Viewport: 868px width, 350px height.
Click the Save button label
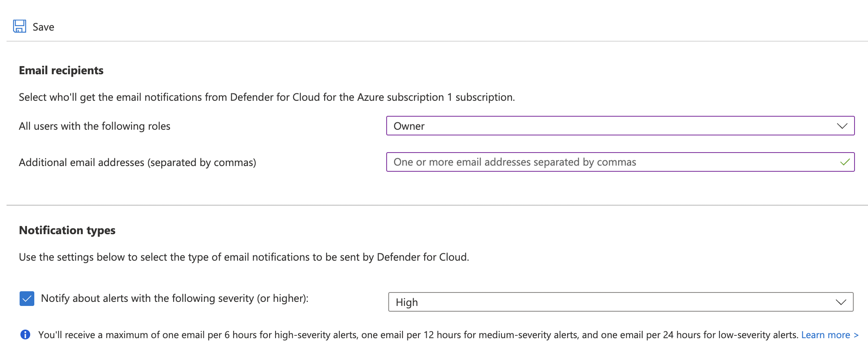coord(43,27)
